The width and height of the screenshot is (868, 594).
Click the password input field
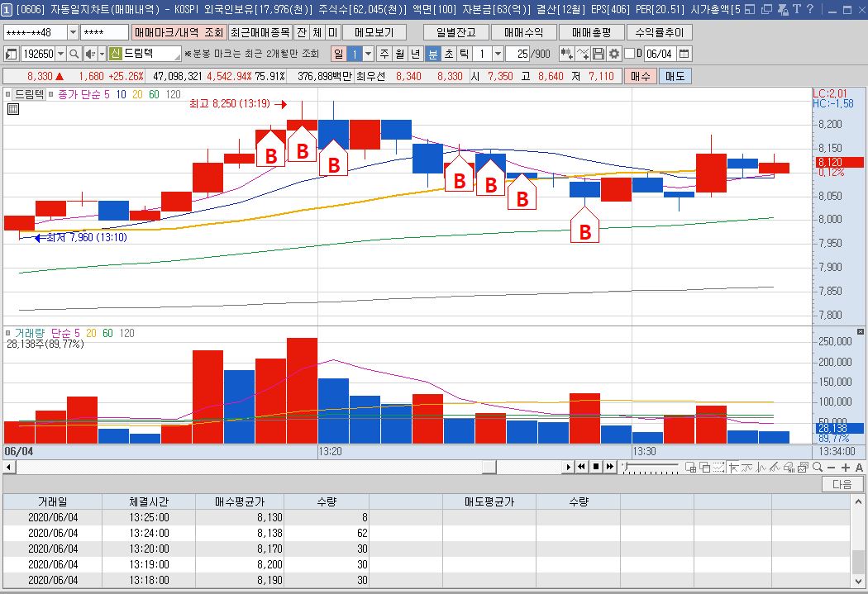click(105, 32)
